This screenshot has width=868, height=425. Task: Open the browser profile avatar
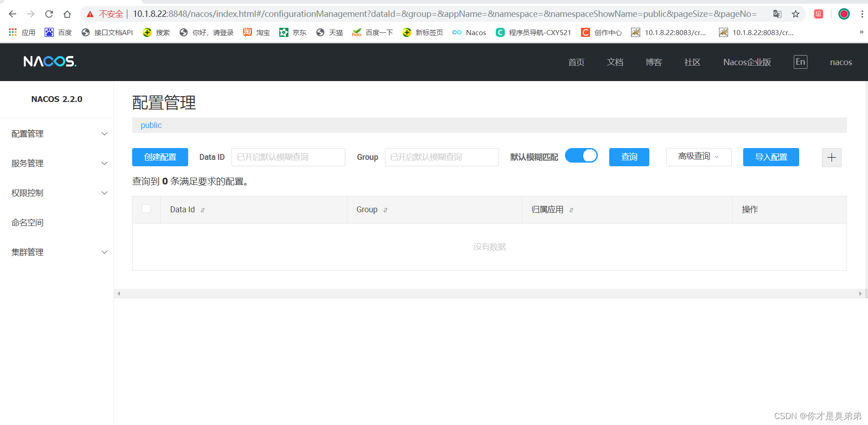[x=844, y=14]
